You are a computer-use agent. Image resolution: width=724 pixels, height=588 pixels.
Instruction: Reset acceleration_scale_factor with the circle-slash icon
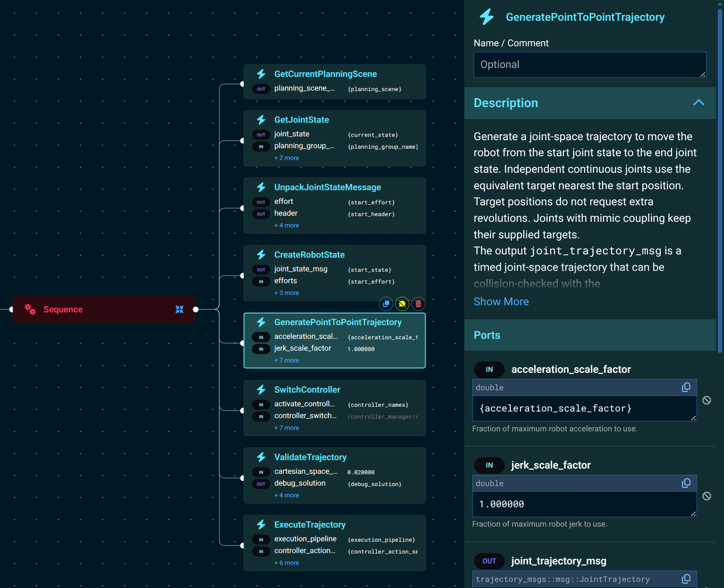point(707,400)
